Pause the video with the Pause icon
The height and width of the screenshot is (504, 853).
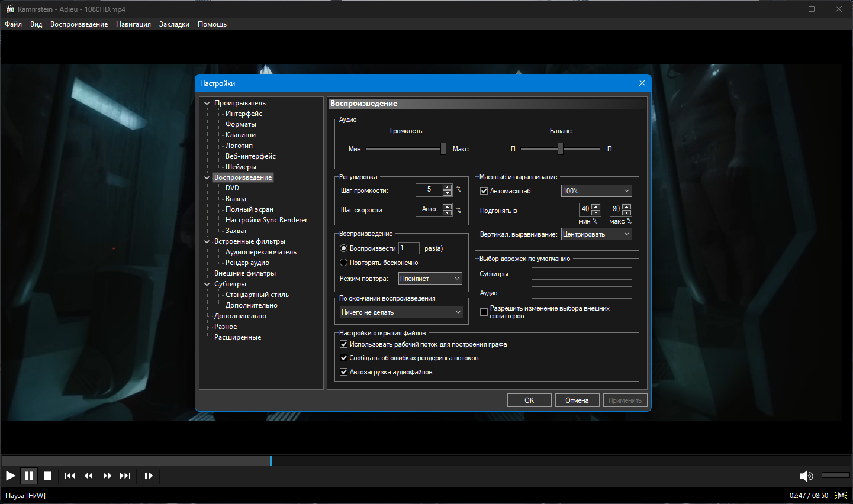pyautogui.click(x=29, y=476)
